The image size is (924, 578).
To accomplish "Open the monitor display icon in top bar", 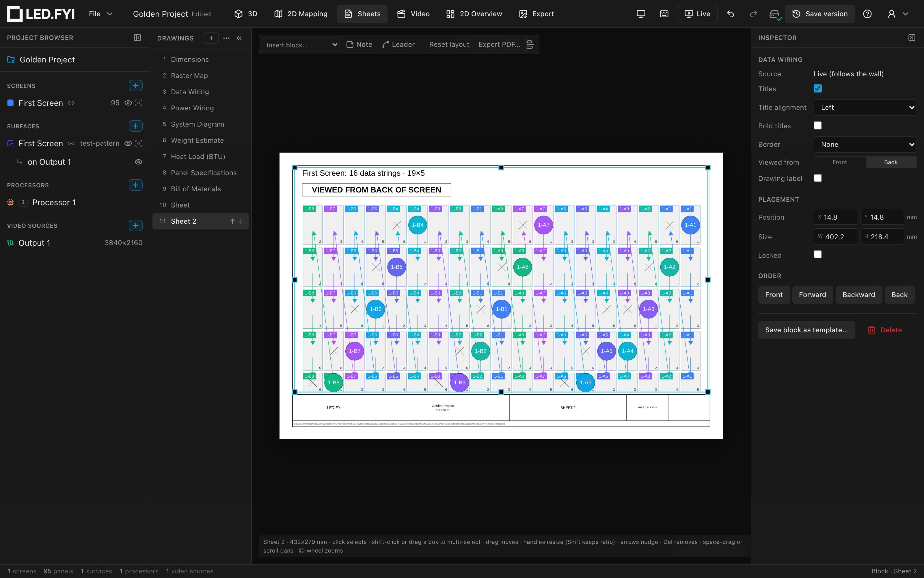I will pyautogui.click(x=641, y=14).
